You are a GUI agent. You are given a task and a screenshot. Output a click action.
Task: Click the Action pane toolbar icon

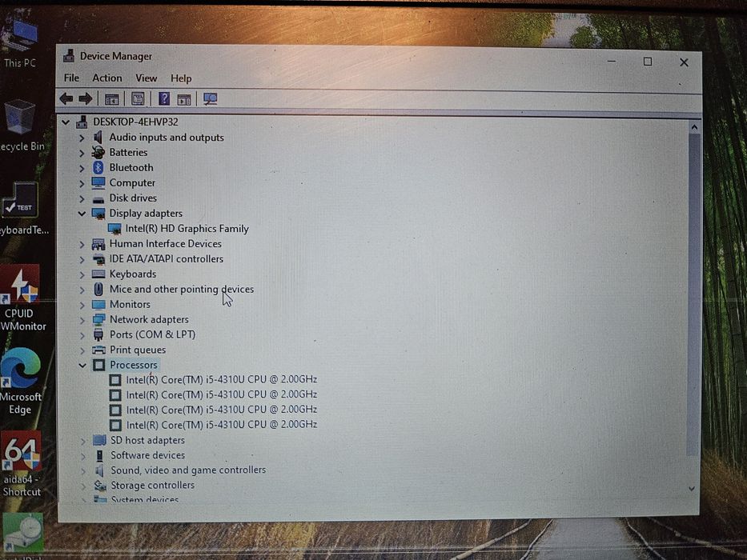pyautogui.click(x=184, y=99)
